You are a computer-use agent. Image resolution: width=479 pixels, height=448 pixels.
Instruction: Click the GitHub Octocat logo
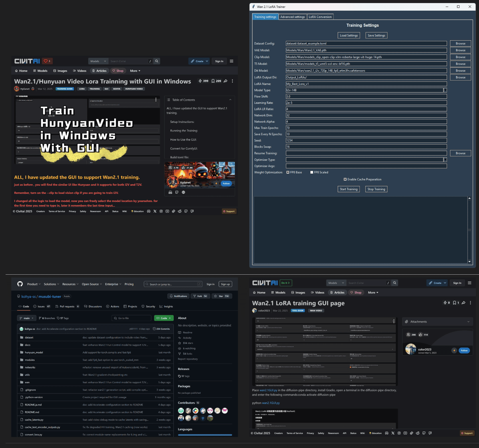pyautogui.click(x=20, y=284)
